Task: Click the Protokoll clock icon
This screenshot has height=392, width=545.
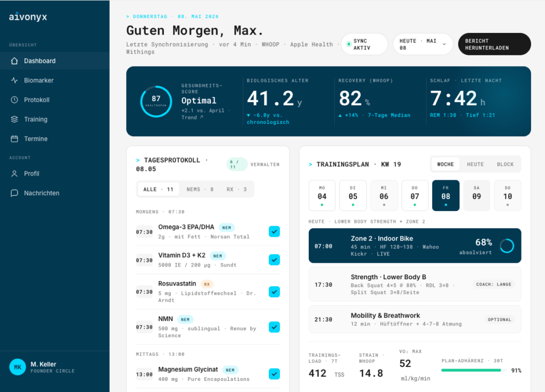Action: [14, 99]
